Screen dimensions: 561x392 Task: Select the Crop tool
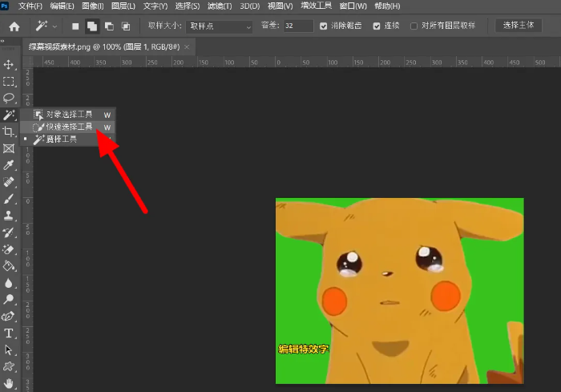[10, 131]
